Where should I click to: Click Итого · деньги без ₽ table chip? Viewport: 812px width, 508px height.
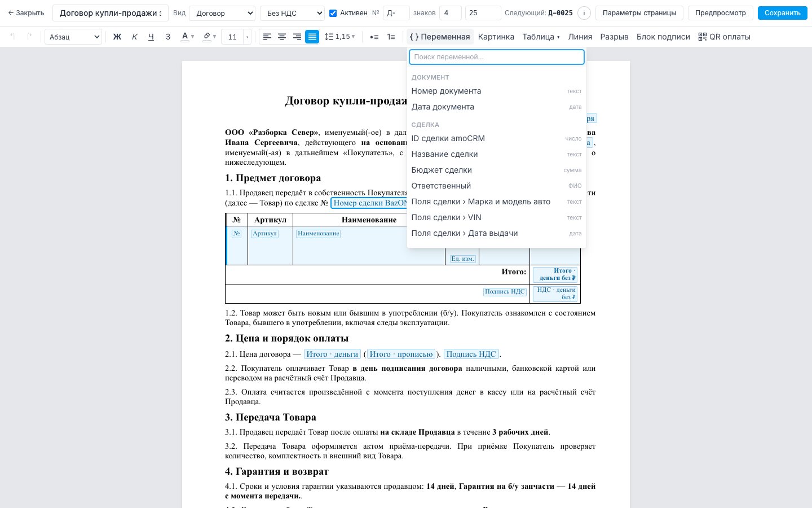(x=555, y=274)
